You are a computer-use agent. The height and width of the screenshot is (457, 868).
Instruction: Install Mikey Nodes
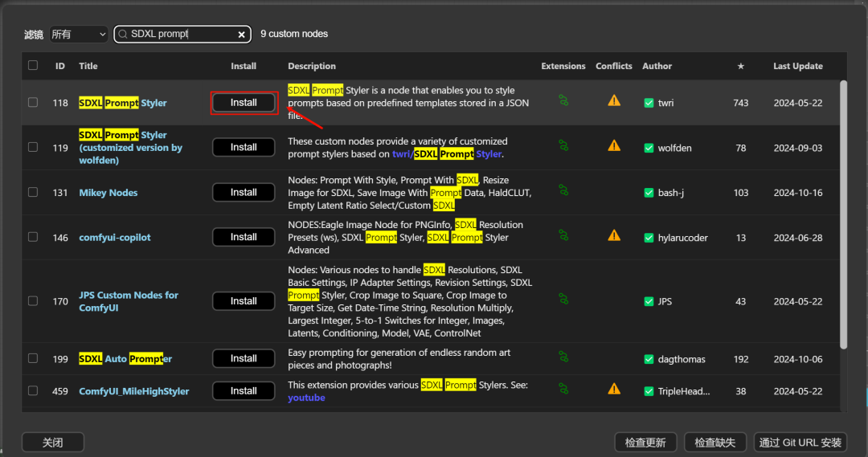pyautogui.click(x=244, y=192)
